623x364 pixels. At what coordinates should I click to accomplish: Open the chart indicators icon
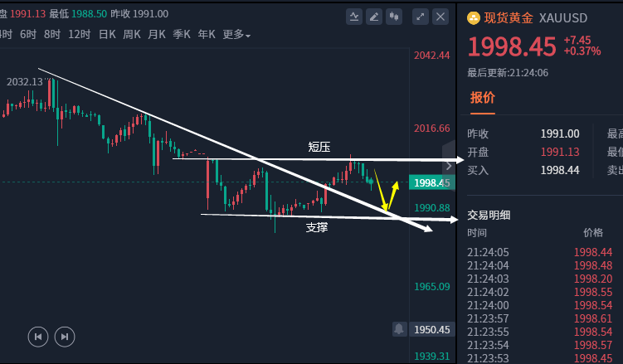(x=355, y=16)
